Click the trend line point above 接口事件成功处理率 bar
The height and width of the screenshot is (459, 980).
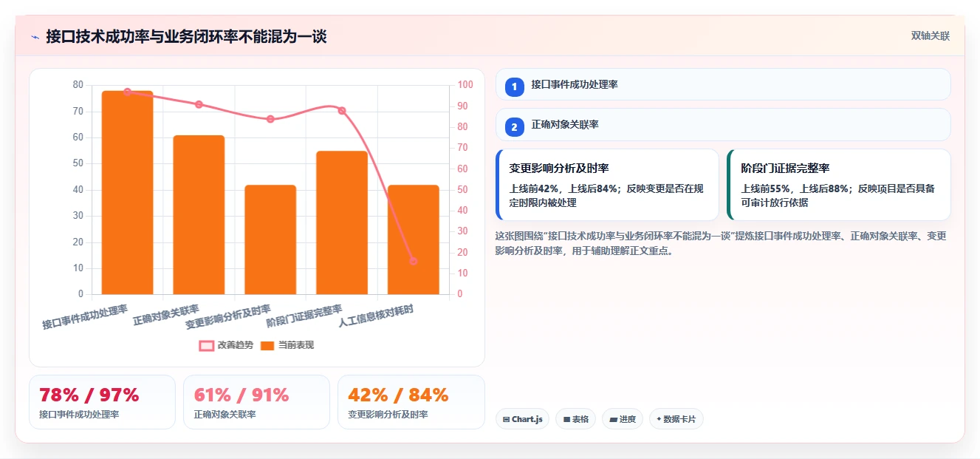(127, 92)
